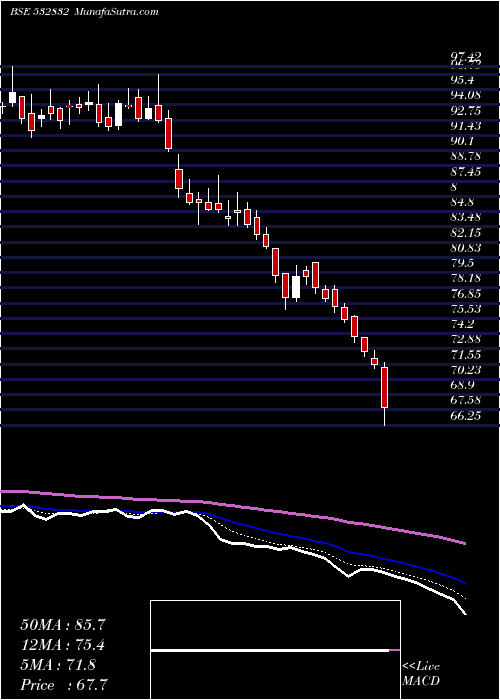Click the 74.2 price label
This screenshot has height=700, width=500.
click(462, 324)
